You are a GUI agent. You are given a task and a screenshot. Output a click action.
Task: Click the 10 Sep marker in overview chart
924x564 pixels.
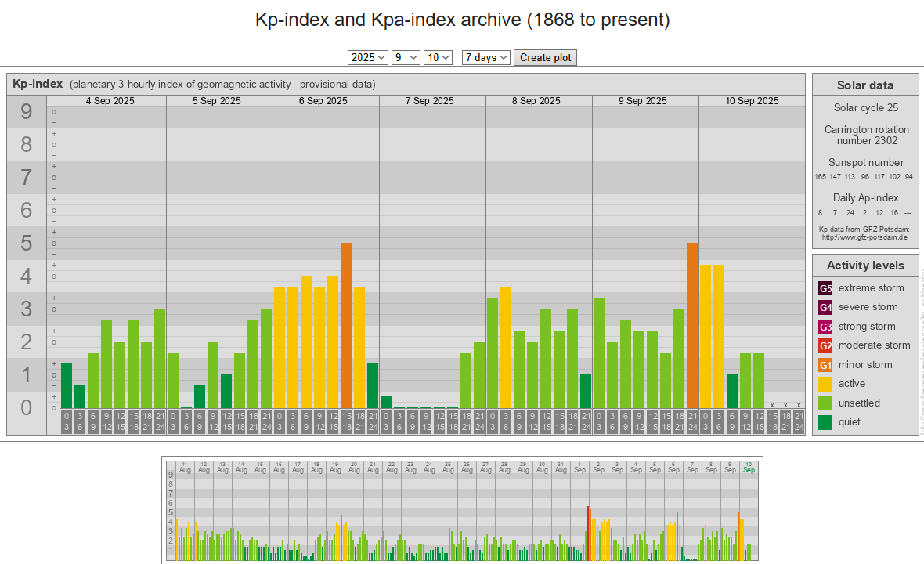(x=749, y=467)
